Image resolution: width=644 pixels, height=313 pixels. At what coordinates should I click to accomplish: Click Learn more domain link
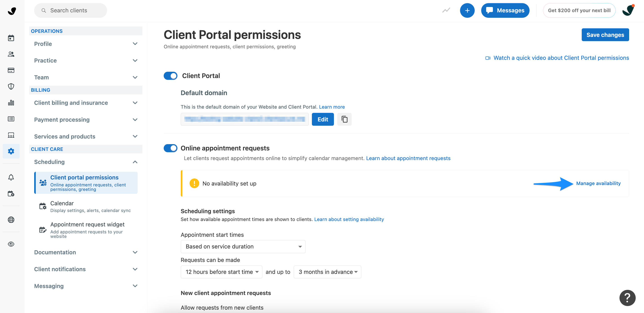332,107
